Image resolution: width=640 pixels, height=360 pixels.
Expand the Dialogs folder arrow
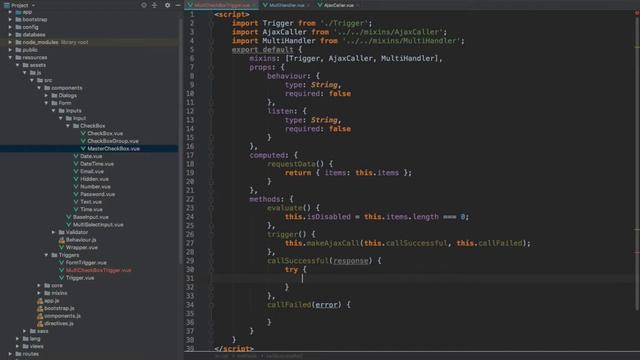(x=47, y=96)
